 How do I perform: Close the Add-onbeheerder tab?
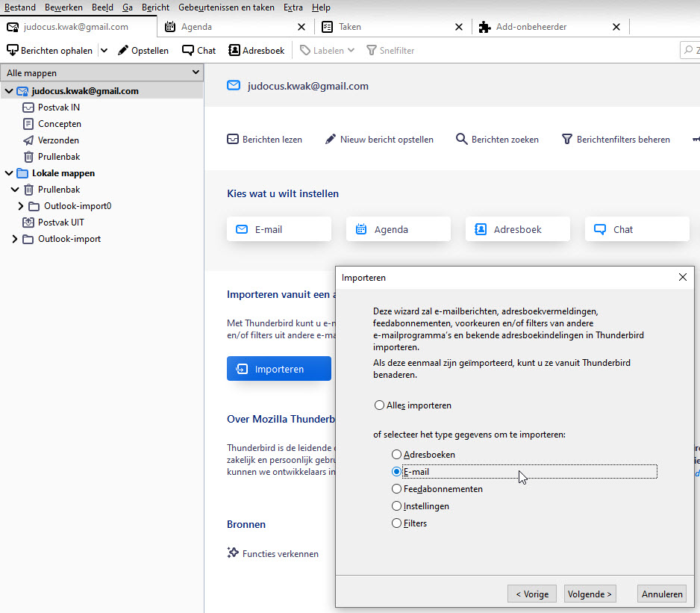tap(616, 27)
